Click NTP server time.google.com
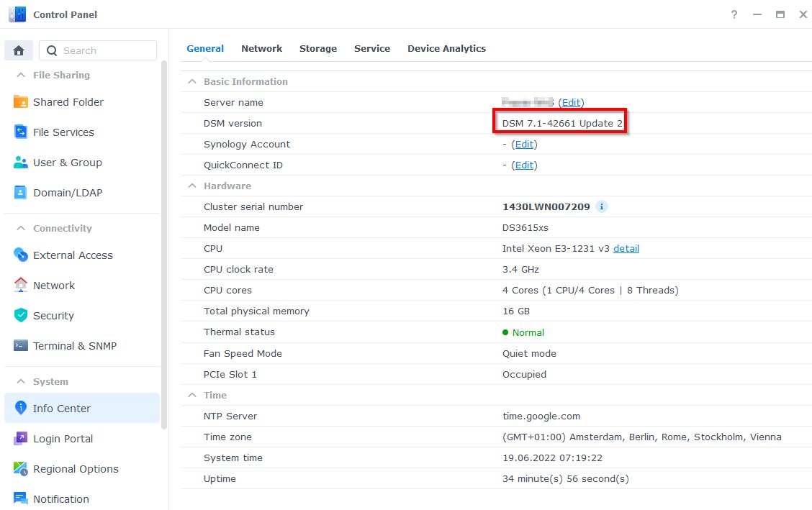Viewport: 812px width, 510px height. click(541, 416)
